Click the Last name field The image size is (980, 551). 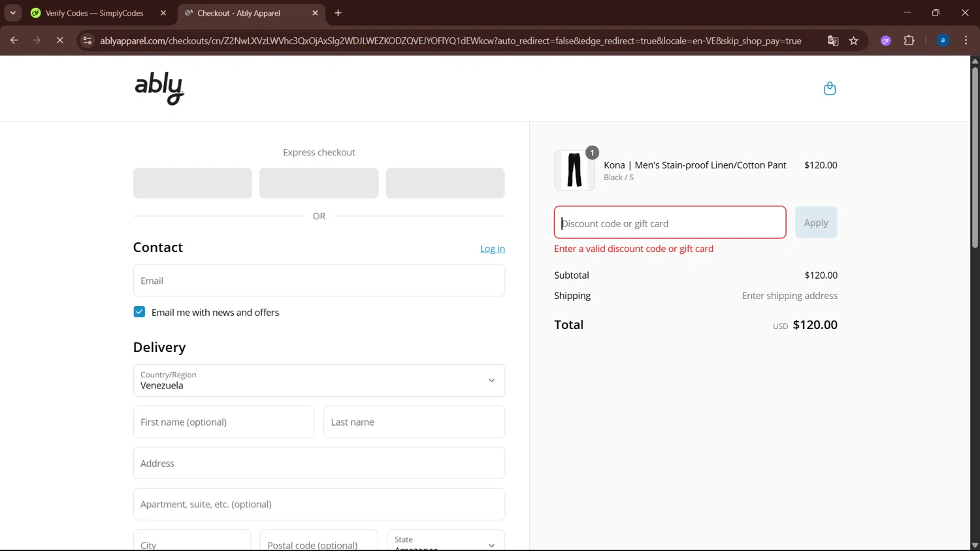[x=414, y=422]
